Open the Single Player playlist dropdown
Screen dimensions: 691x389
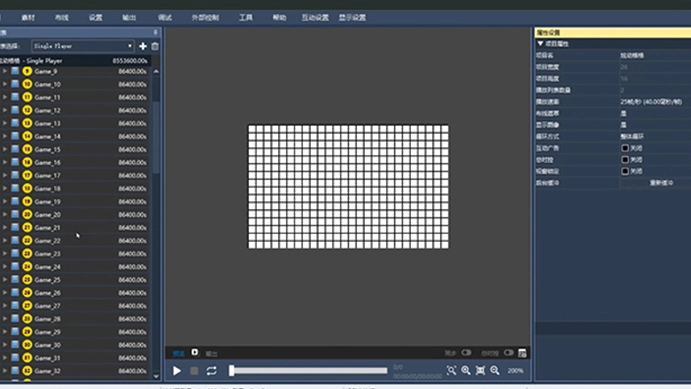(x=82, y=46)
